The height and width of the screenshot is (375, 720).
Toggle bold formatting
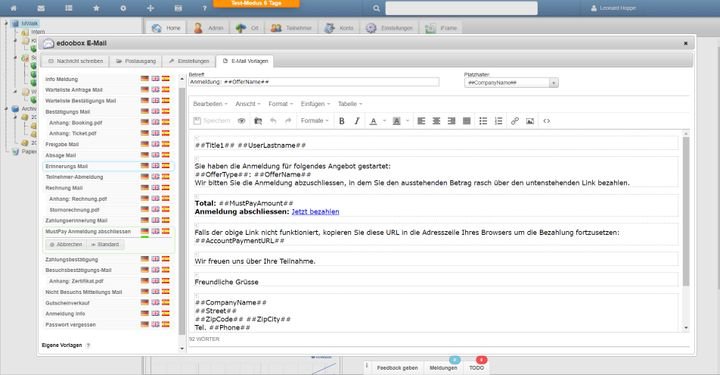point(342,121)
